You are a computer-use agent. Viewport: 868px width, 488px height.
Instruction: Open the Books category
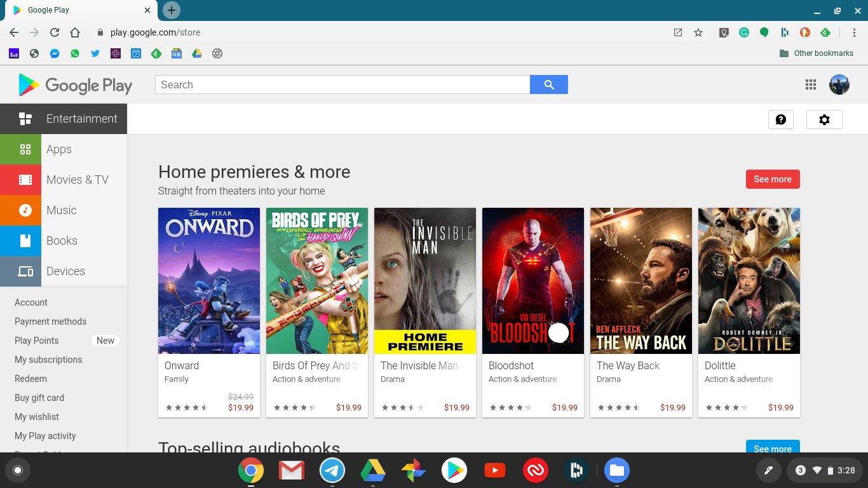(x=64, y=241)
